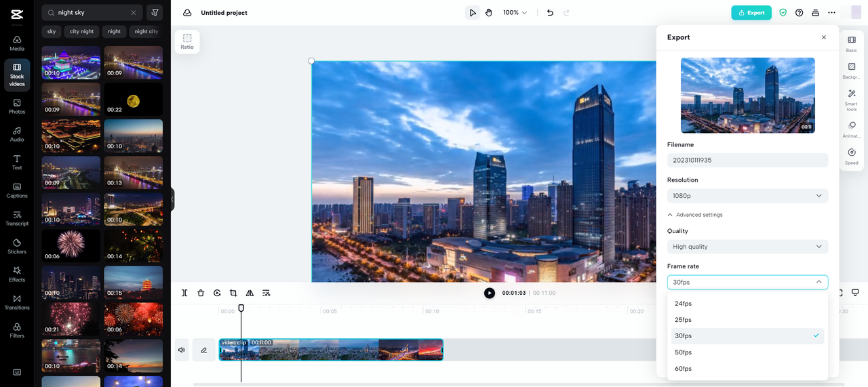868x387 pixels.
Task: Select the sky search tag
Action: (52, 31)
